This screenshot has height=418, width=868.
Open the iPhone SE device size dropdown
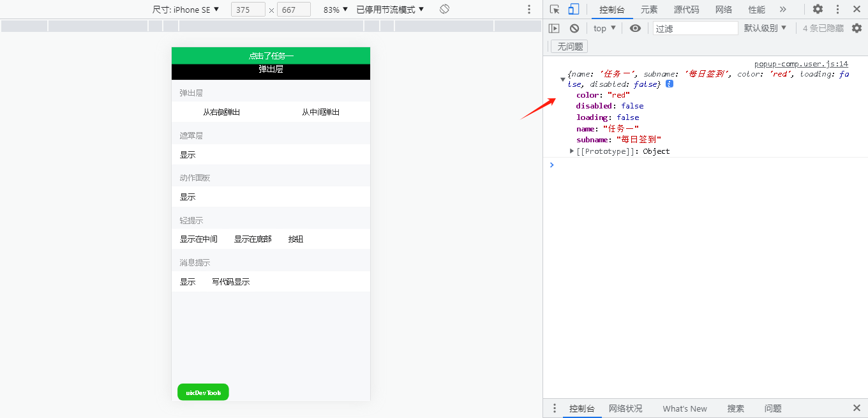[186, 10]
